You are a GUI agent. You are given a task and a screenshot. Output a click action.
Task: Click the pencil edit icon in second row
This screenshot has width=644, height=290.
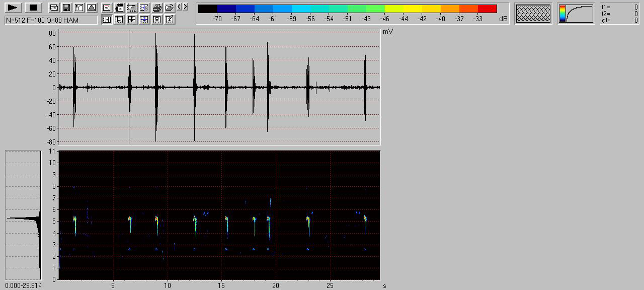point(170,20)
